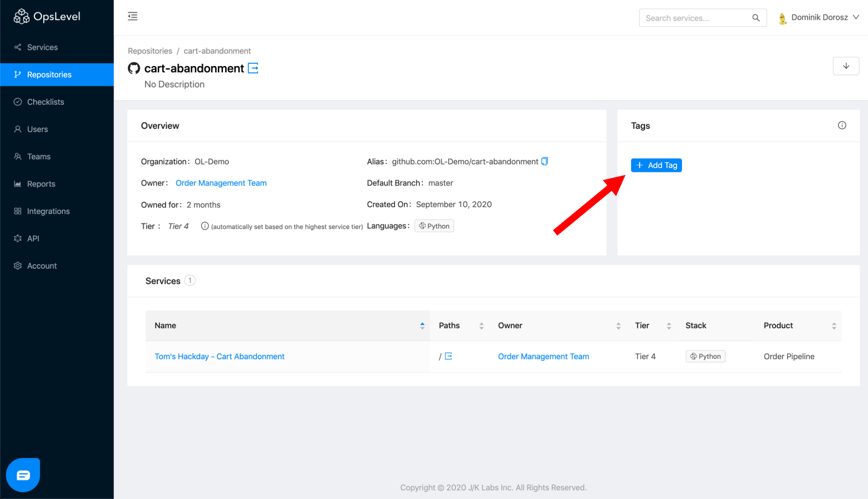Open Tom's Hackday - Cart Abandonment service
The image size is (868, 499).
tap(220, 356)
